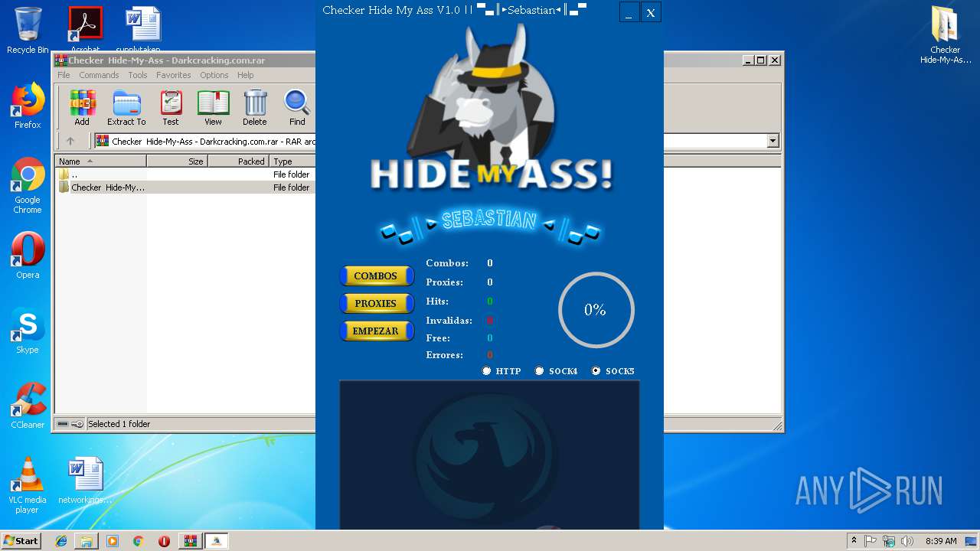Open the File menu in WinRAR
This screenshot has height=551, width=980.
click(x=64, y=75)
